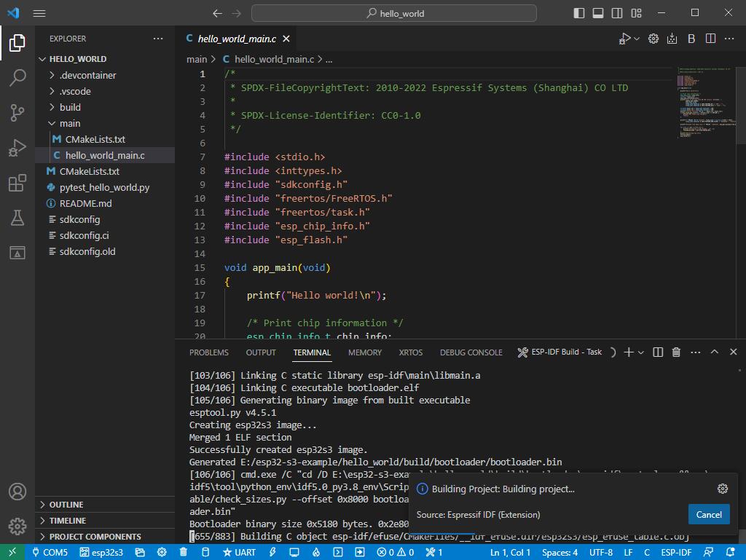Click the trash icon to kill terminal
Screen dimensions: 746x560
coord(676,352)
